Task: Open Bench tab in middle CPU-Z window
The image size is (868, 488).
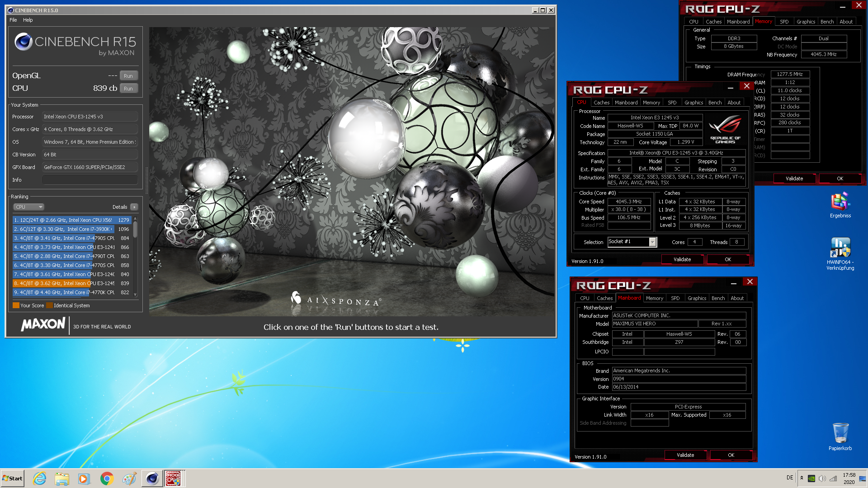Action: coord(715,103)
